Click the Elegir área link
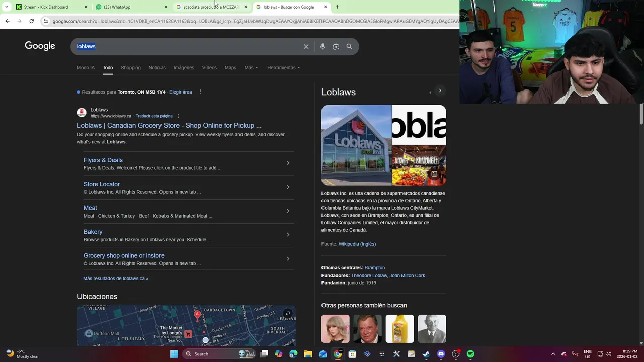This screenshot has width=644, height=362. tap(180, 92)
